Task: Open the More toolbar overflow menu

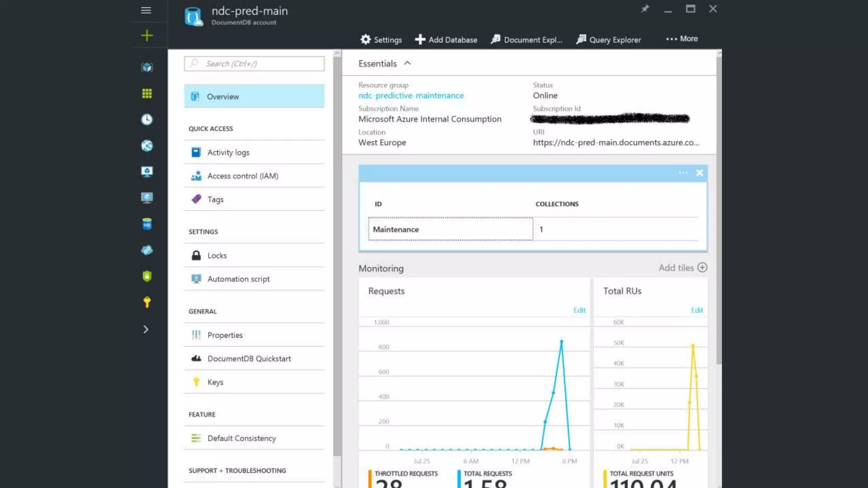Action: pos(682,39)
